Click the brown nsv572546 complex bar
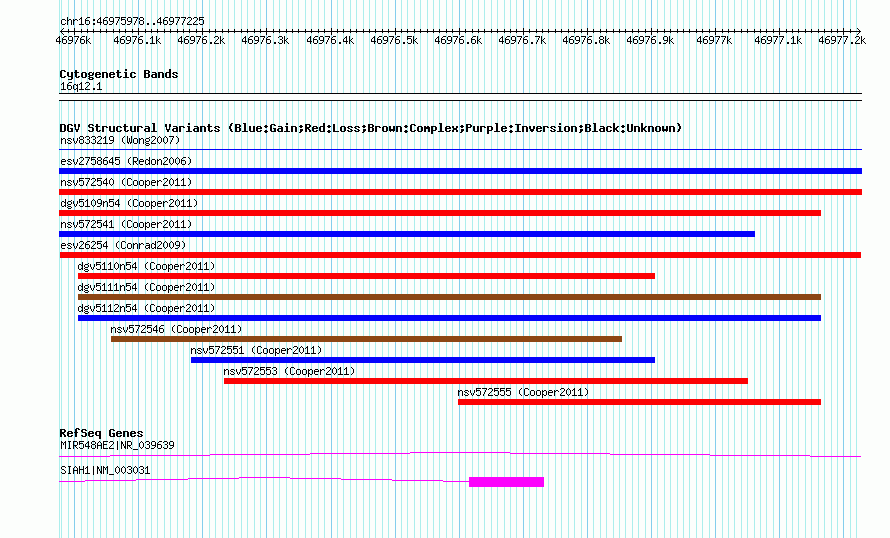 coord(366,339)
